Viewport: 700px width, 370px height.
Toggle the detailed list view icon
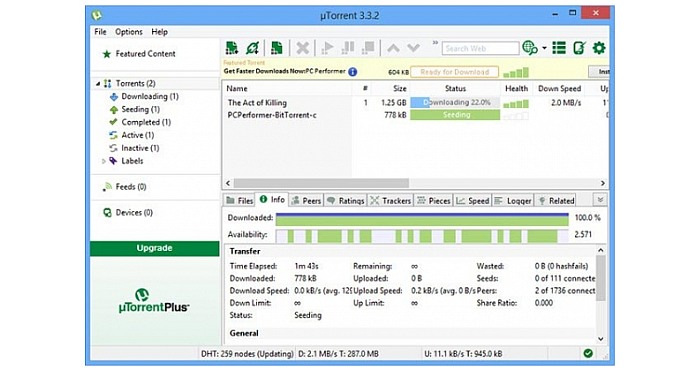click(x=559, y=48)
